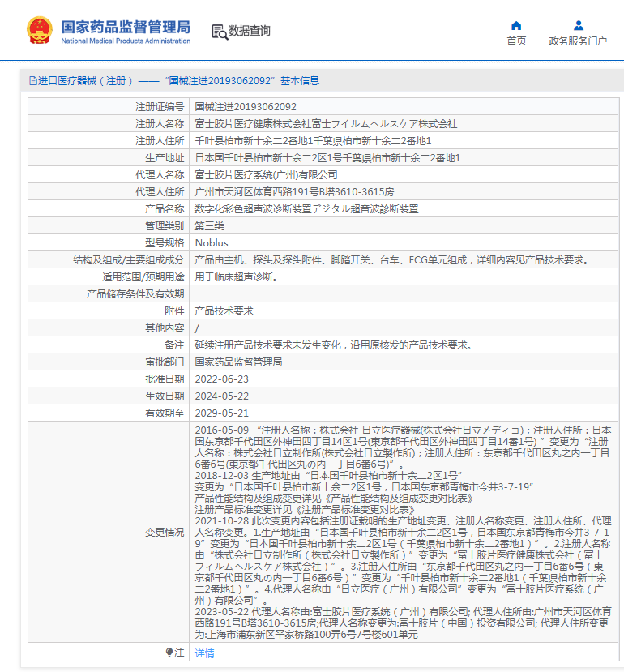The height and width of the screenshot is (672, 624).
Task: Click agent name 富士胶片医疗系统(广州)有限公司
Action: coord(266,175)
